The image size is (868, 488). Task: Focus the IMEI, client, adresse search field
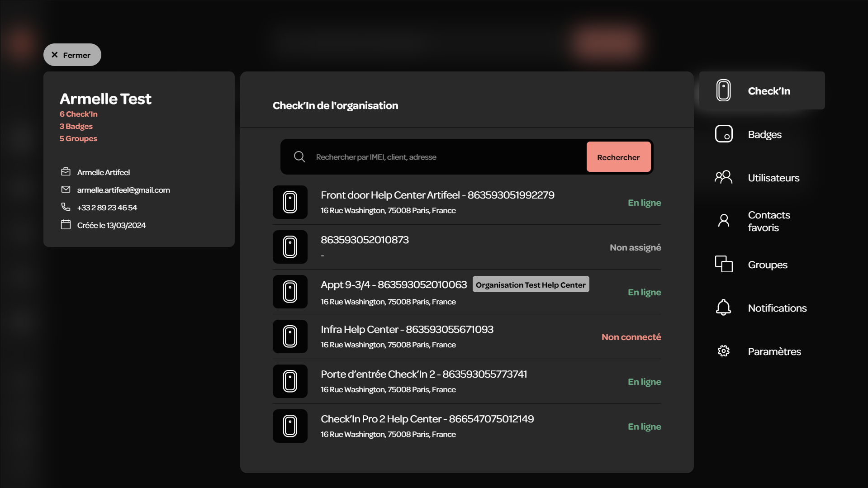tap(448, 157)
